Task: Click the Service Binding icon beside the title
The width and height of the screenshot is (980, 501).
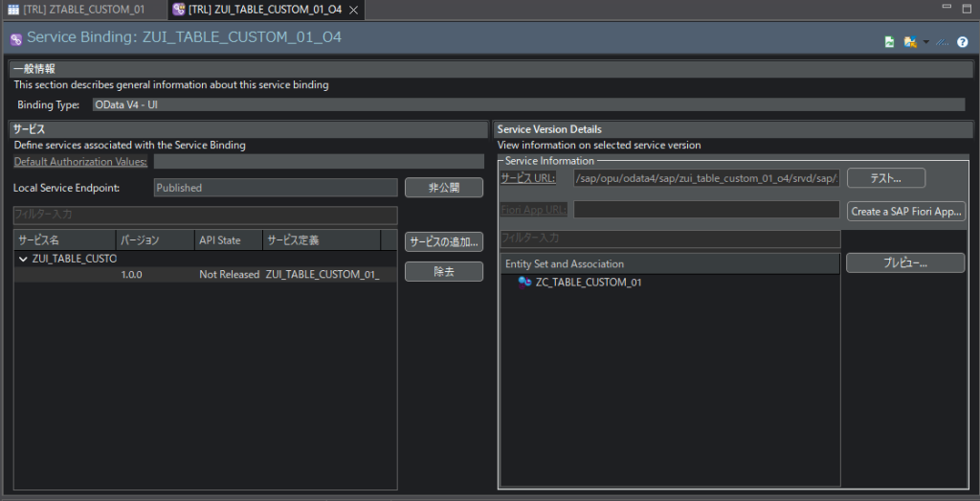Action: point(16,39)
